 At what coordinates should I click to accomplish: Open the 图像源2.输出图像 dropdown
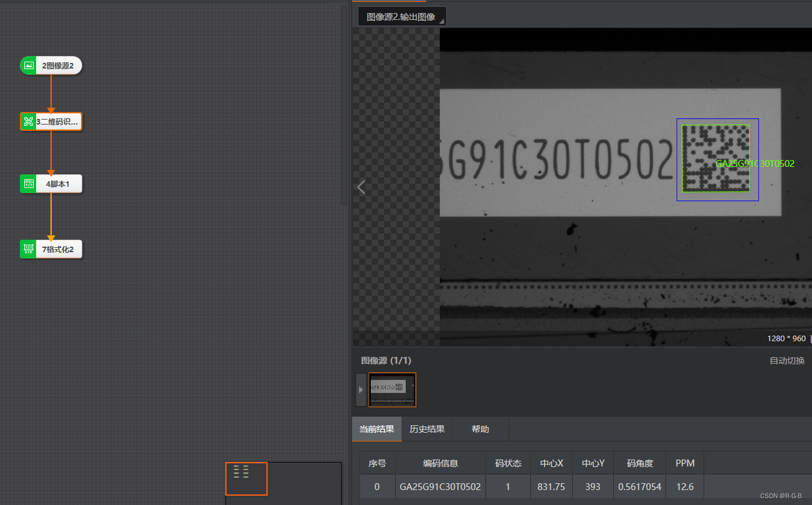click(x=402, y=17)
